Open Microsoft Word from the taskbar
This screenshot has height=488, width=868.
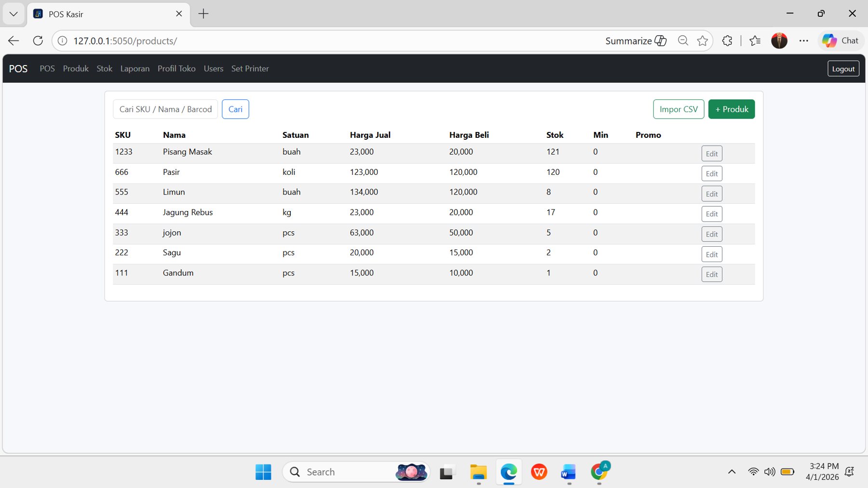click(x=569, y=472)
